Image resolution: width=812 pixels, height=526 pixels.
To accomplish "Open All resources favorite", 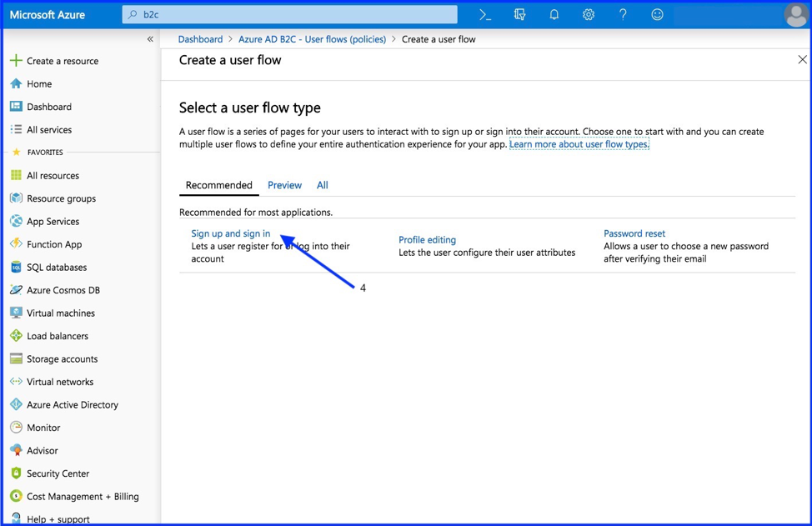I will pyautogui.click(x=53, y=176).
